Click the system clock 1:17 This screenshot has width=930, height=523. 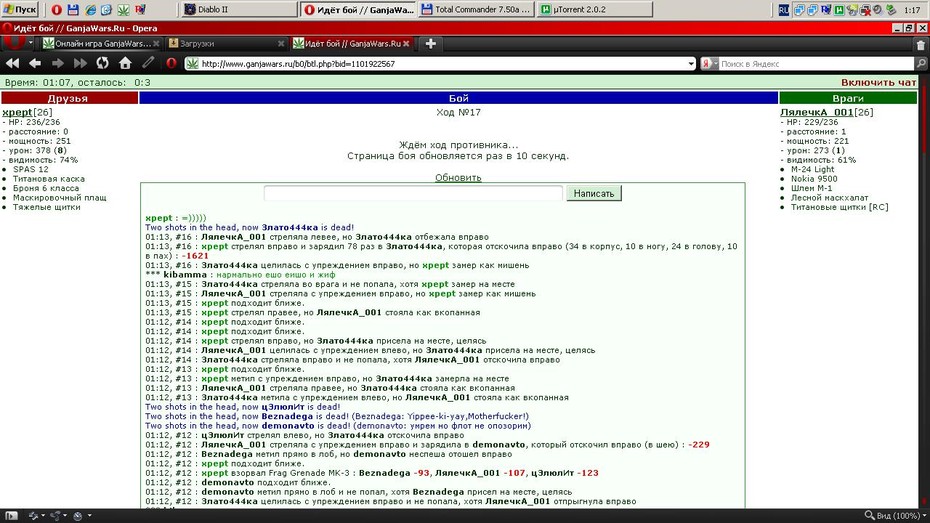912,9
